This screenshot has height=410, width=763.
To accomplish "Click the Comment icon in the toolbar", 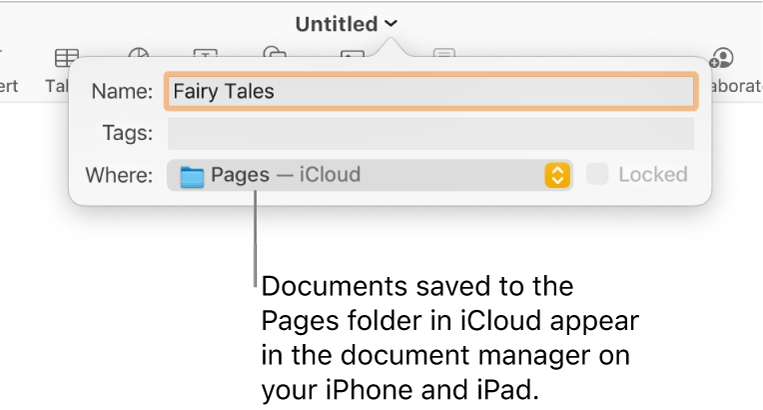I will point(445,56).
